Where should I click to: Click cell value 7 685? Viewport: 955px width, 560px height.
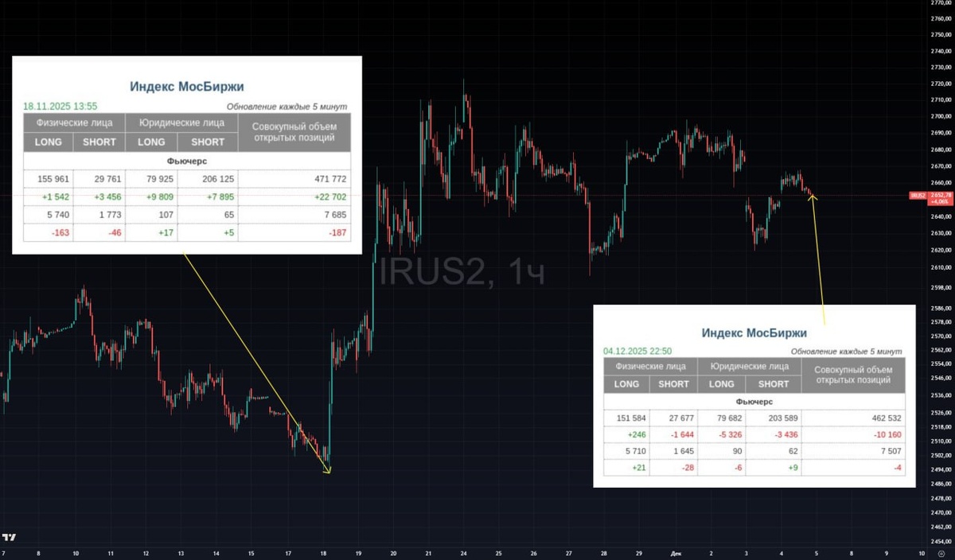coord(333,216)
